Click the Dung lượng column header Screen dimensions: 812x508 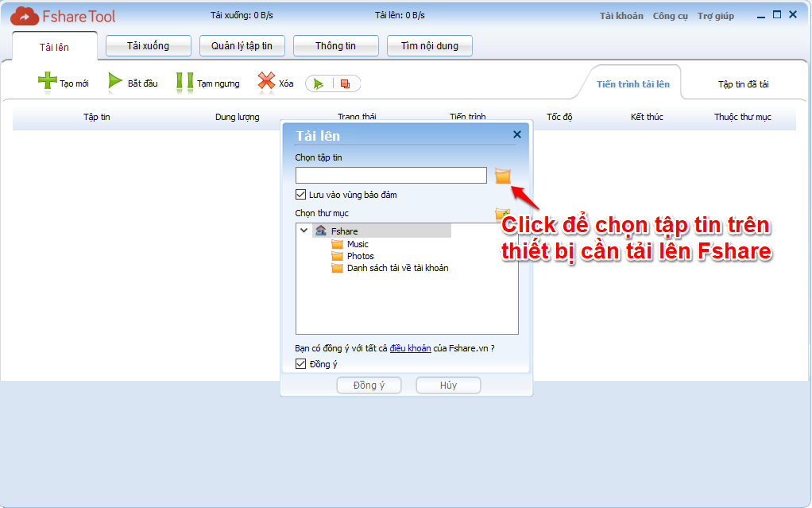238,117
